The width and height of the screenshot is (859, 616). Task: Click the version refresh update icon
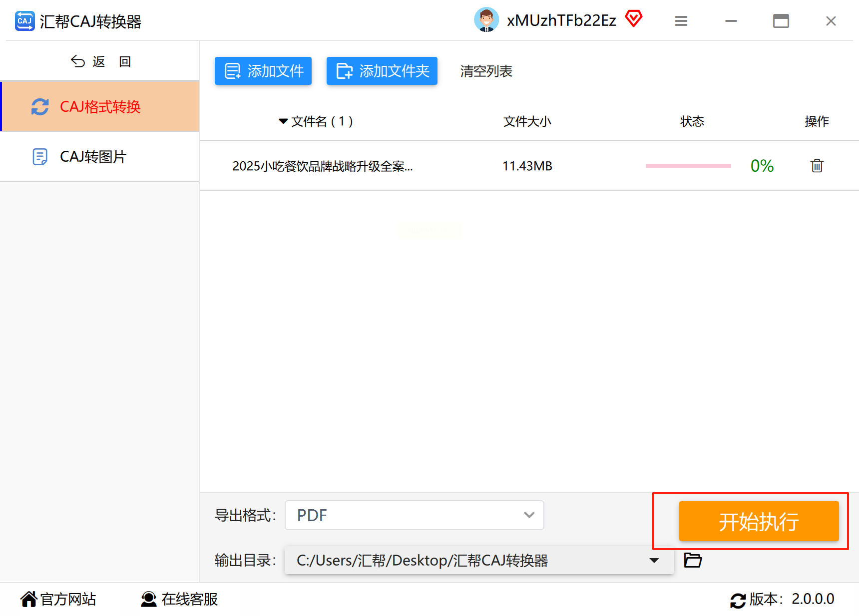[x=738, y=600]
